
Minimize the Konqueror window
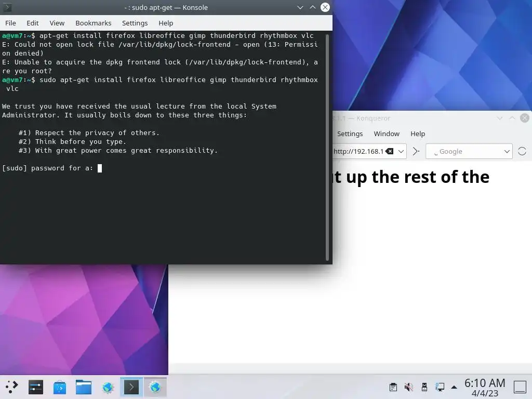coord(499,118)
